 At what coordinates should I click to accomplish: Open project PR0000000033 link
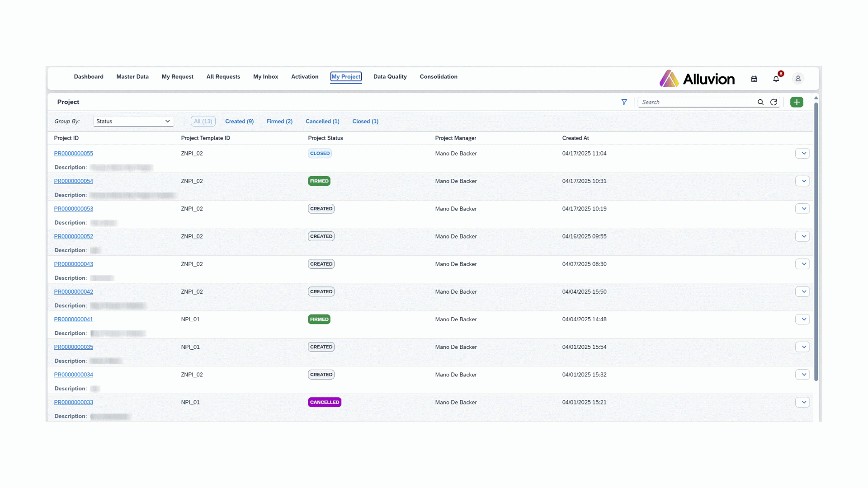coord(74,402)
